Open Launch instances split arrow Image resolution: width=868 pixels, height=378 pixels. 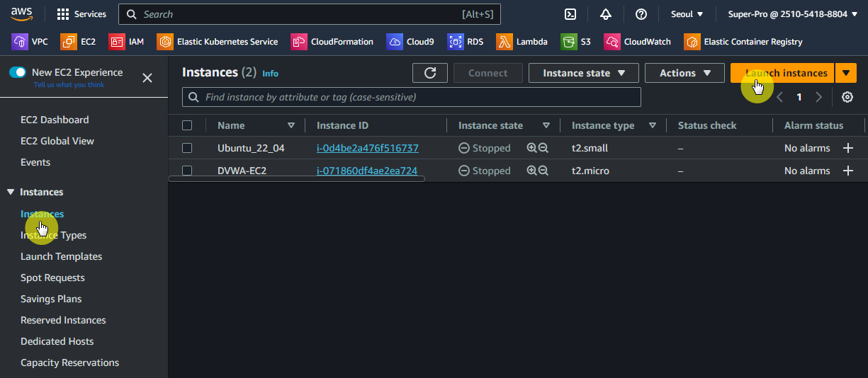[846, 73]
